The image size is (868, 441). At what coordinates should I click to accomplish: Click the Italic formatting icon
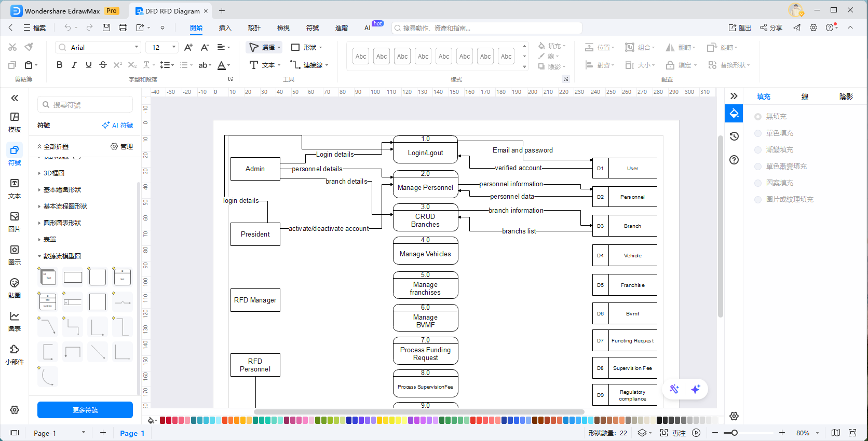pos(74,65)
